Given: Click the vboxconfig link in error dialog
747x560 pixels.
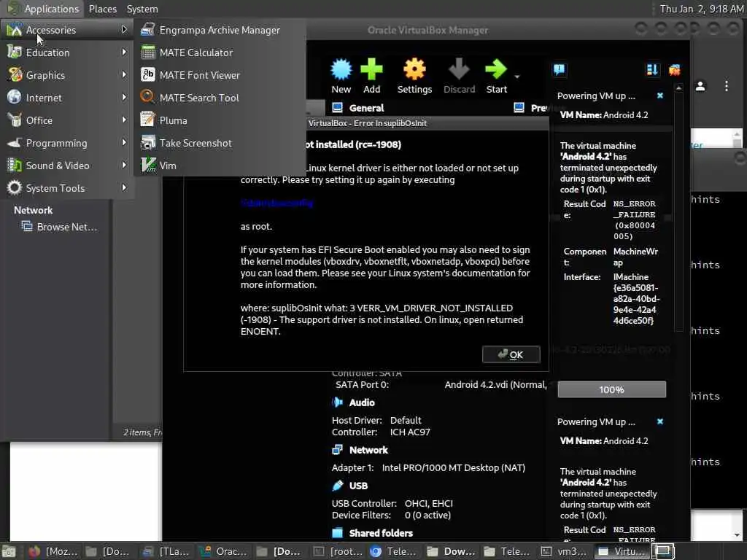Looking at the screenshot, I should (x=276, y=203).
